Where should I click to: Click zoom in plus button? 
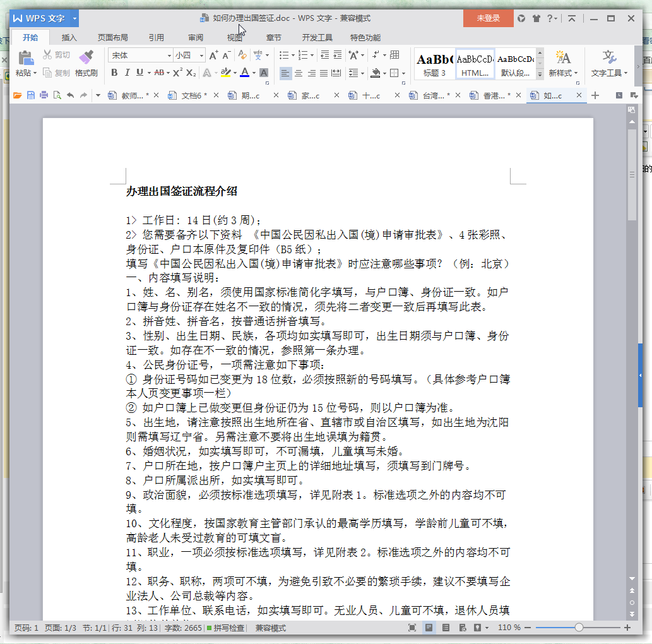point(627,628)
